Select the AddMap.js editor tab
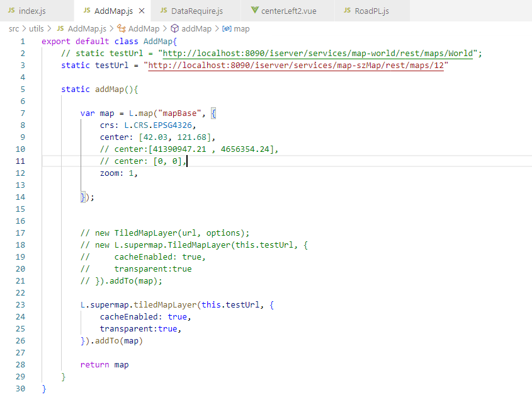The width and height of the screenshot is (532, 409). coord(113,11)
